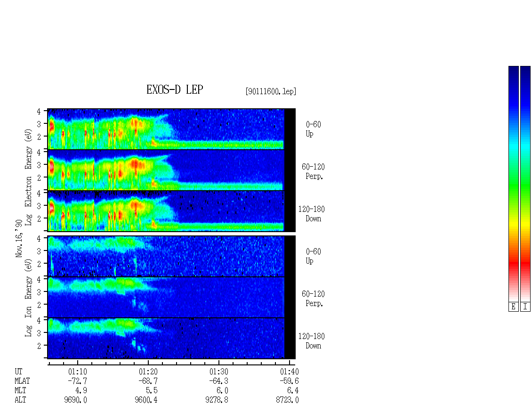This screenshot has width=532, height=412.
Task: Click the MLAT value -72.7
Action: pos(77,381)
